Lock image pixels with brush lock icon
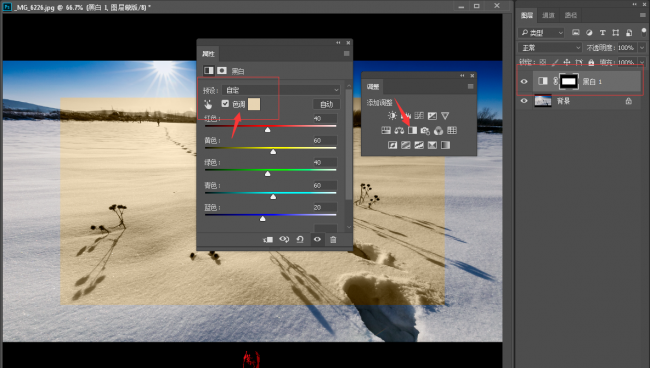 click(555, 63)
